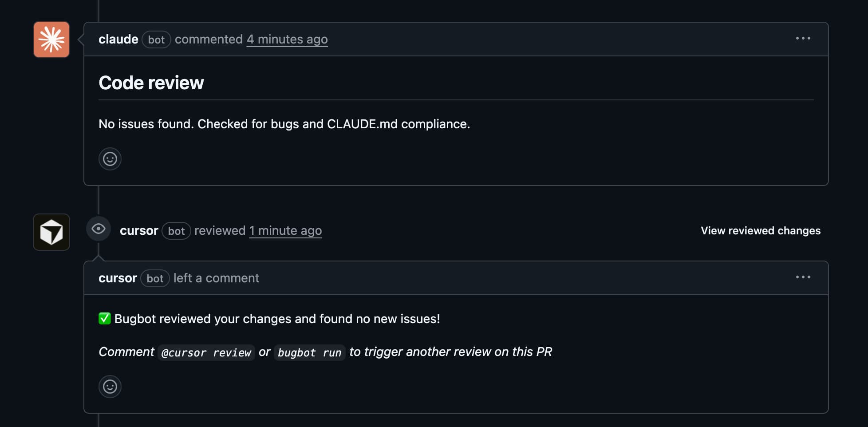Click the Code review heading

(x=151, y=83)
